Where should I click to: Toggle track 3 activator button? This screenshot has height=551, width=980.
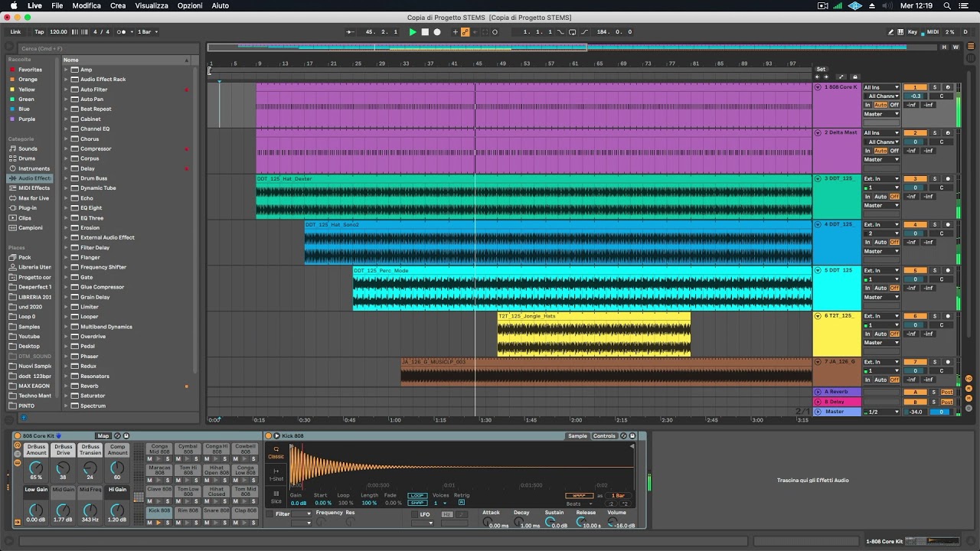coord(915,178)
